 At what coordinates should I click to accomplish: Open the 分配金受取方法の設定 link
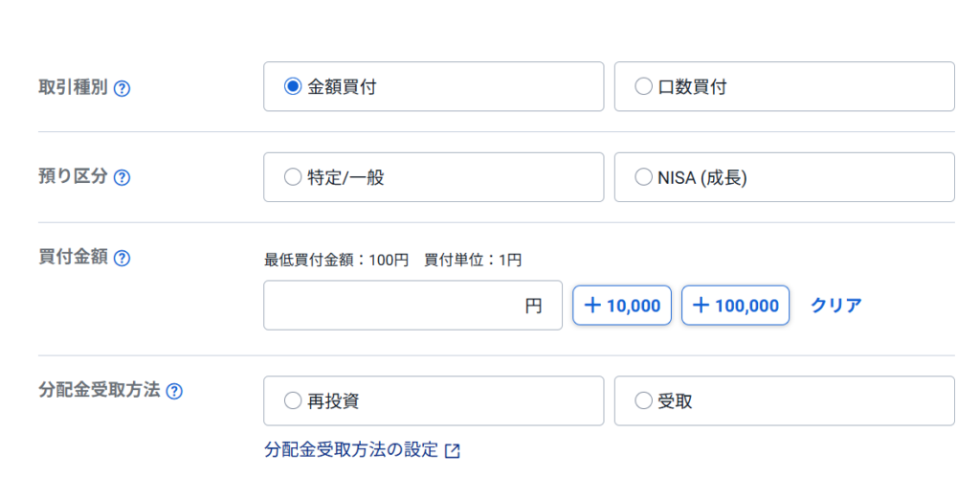(351, 449)
